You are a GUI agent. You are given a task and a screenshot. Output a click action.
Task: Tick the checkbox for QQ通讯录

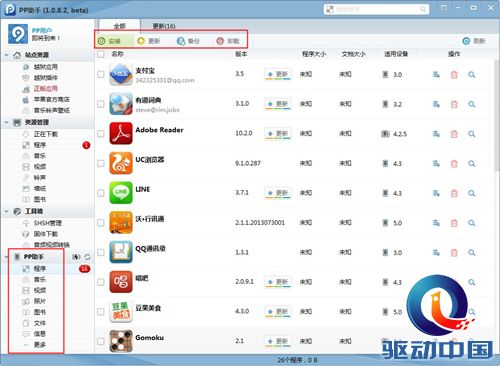click(x=101, y=252)
